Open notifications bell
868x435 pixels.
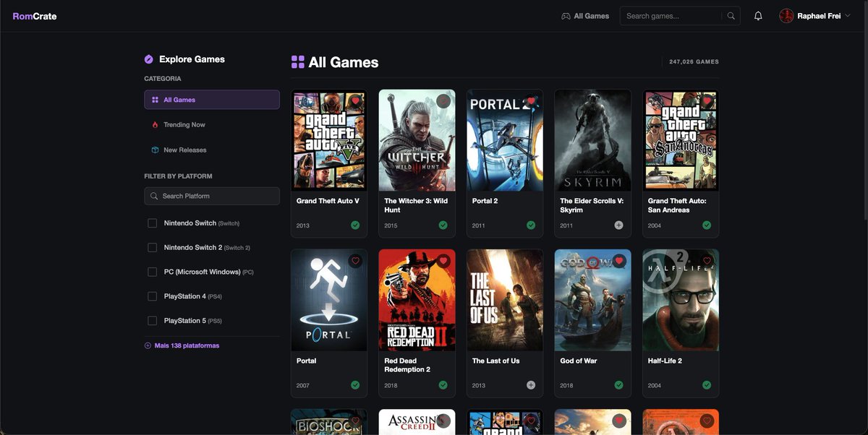point(758,16)
